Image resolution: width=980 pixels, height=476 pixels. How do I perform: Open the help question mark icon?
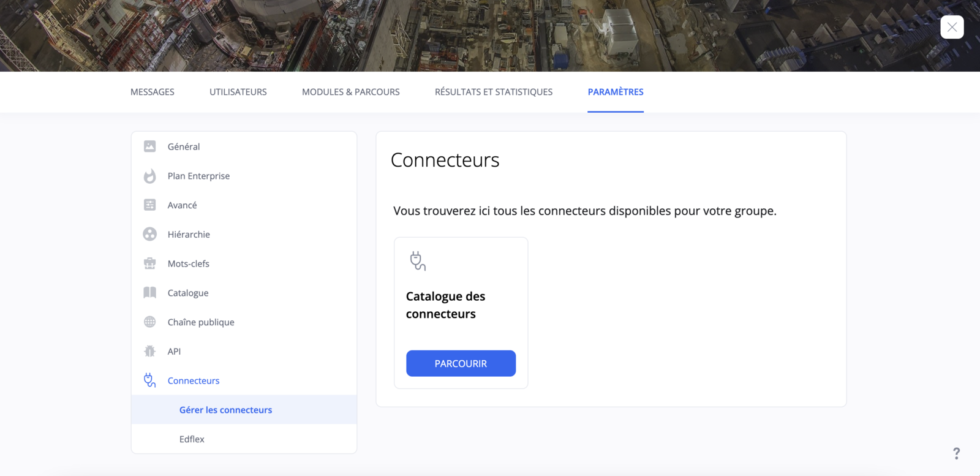coord(956,453)
